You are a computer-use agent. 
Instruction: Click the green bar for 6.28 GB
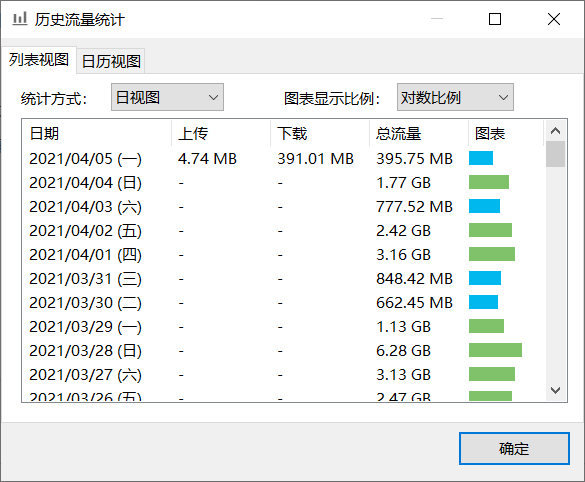click(495, 350)
